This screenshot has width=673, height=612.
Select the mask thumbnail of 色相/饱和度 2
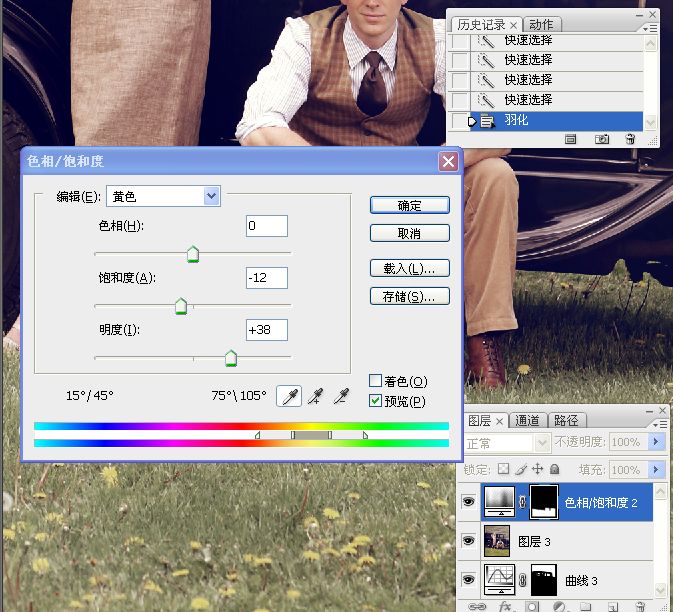tap(544, 501)
